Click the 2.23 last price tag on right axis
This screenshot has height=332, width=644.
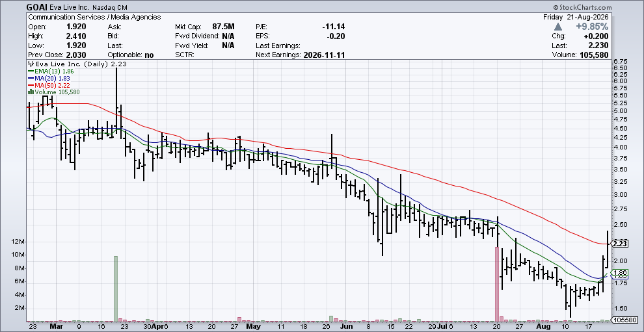pyautogui.click(x=620, y=244)
